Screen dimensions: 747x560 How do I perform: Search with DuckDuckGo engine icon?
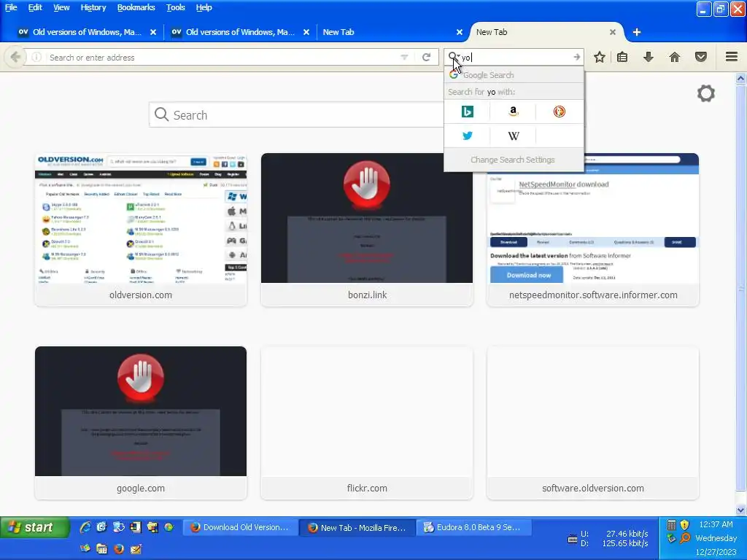coord(560,112)
